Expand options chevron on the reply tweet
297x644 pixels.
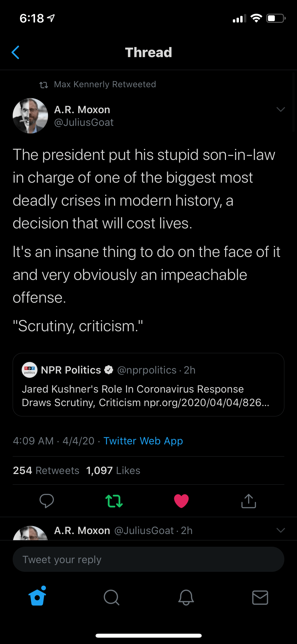(x=280, y=530)
